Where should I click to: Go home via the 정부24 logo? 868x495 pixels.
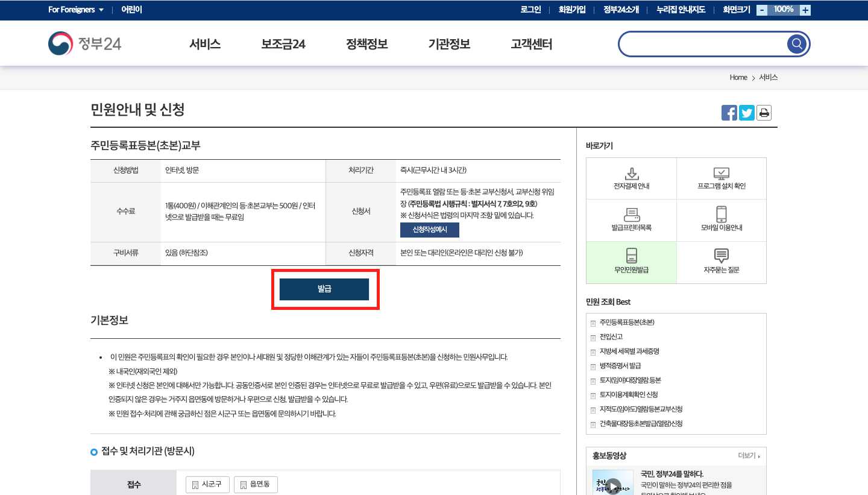tap(84, 43)
